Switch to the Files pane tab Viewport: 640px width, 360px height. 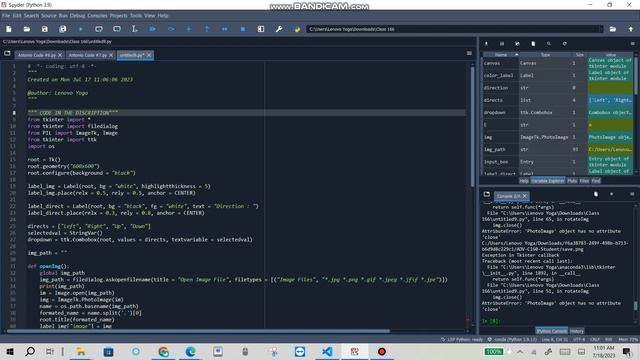click(x=584, y=181)
